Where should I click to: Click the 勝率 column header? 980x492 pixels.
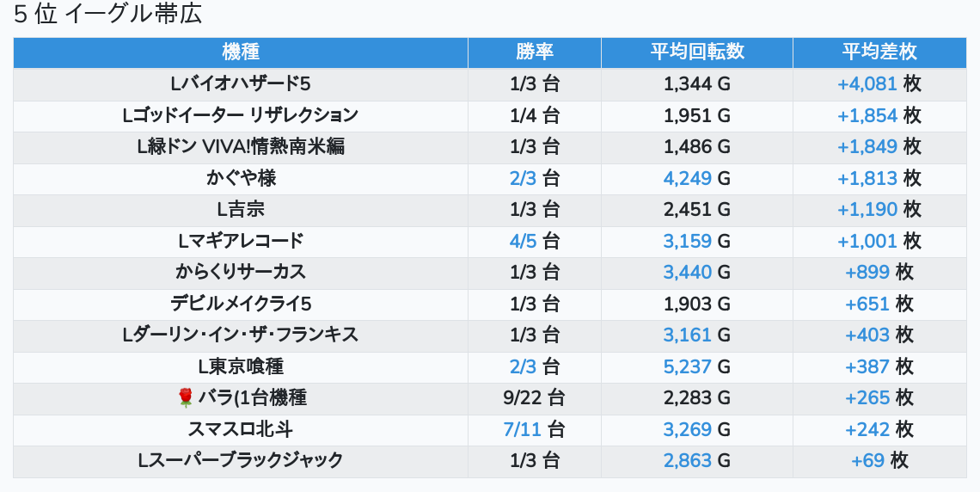click(x=535, y=52)
